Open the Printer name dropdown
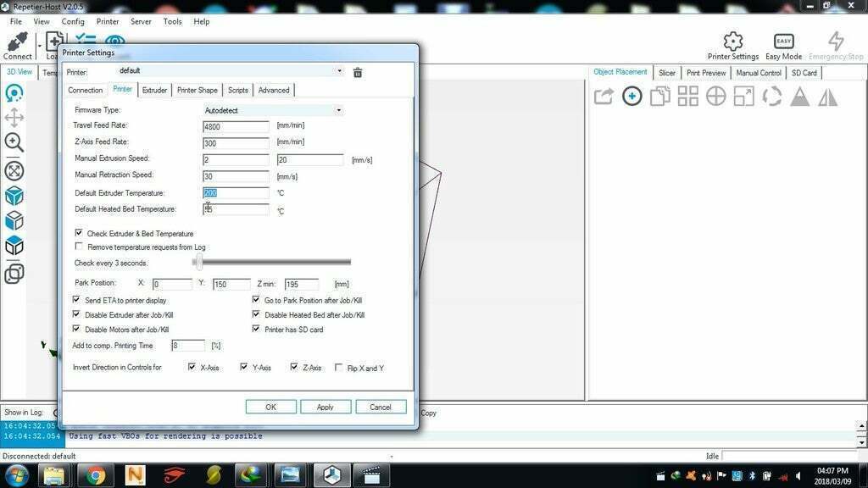This screenshot has height=488, width=868. tap(231, 71)
